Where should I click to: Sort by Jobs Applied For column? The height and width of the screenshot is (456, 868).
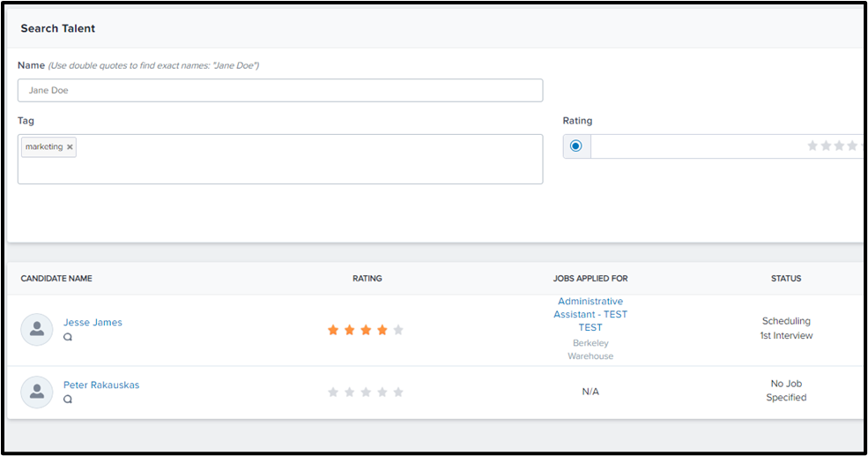coord(590,279)
